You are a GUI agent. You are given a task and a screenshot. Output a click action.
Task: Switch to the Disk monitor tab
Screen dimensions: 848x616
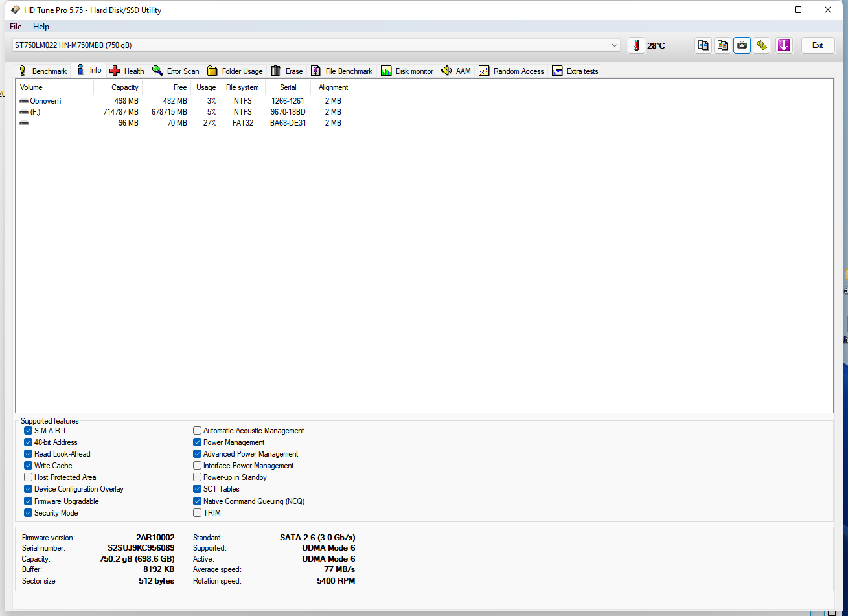tap(407, 71)
